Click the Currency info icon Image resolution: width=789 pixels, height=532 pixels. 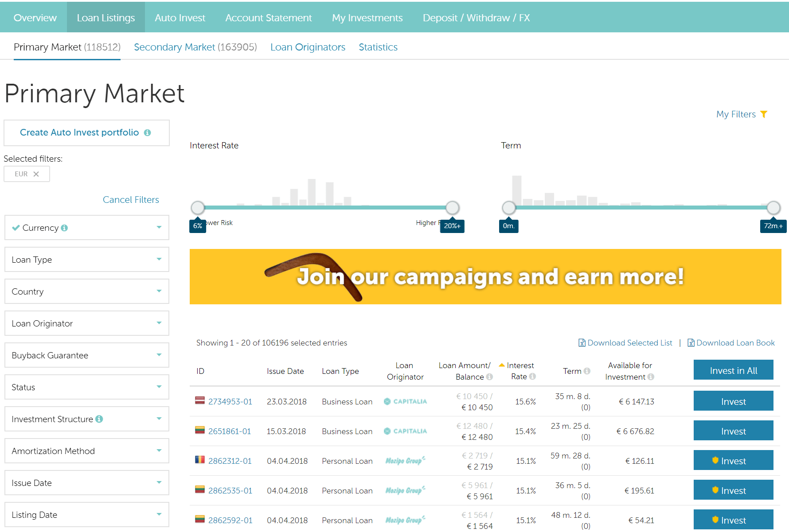point(64,228)
